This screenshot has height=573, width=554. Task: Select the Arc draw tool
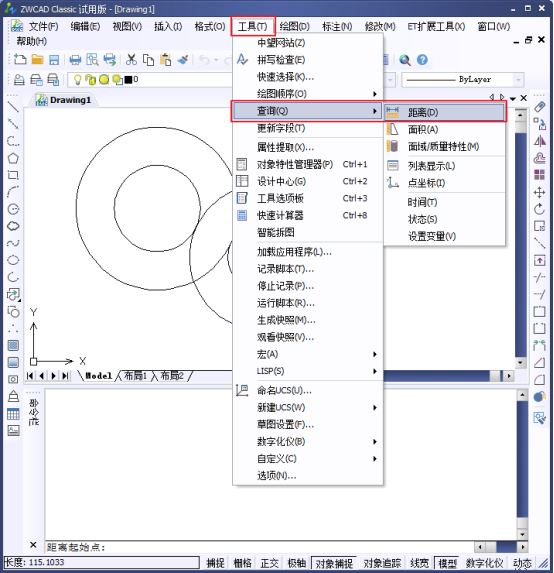(13, 192)
